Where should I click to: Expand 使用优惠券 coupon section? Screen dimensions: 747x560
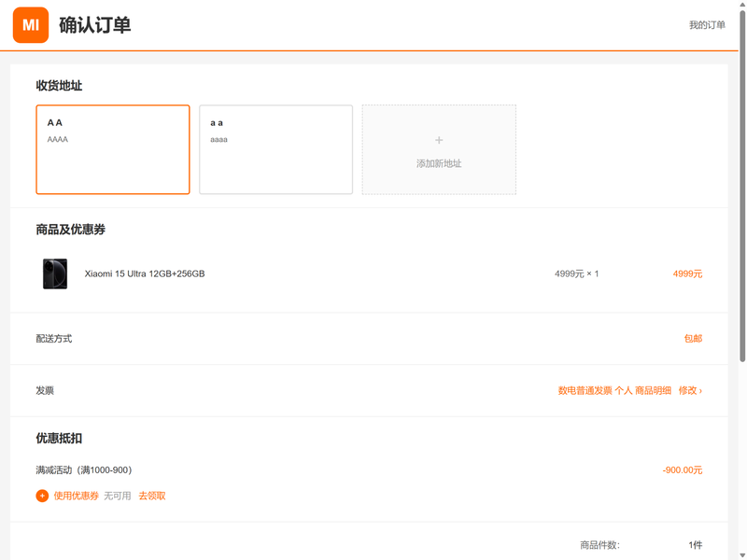tap(77, 496)
